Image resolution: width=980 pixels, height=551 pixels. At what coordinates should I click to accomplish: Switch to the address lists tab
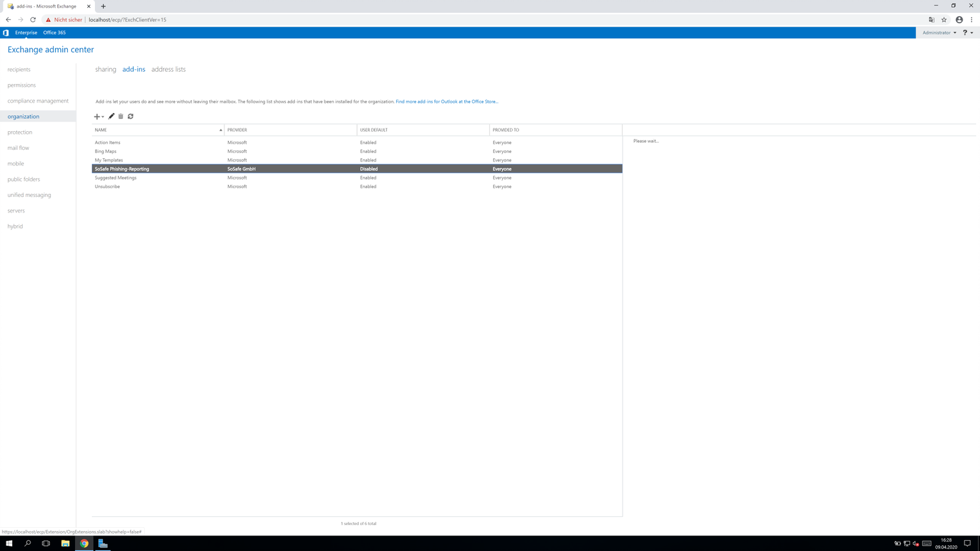point(168,69)
